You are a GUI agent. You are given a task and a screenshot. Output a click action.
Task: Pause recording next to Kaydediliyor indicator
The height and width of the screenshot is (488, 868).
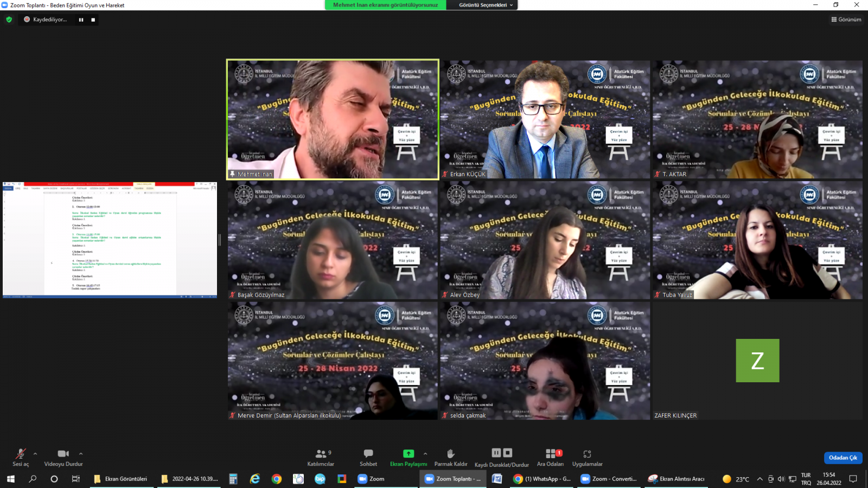81,20
